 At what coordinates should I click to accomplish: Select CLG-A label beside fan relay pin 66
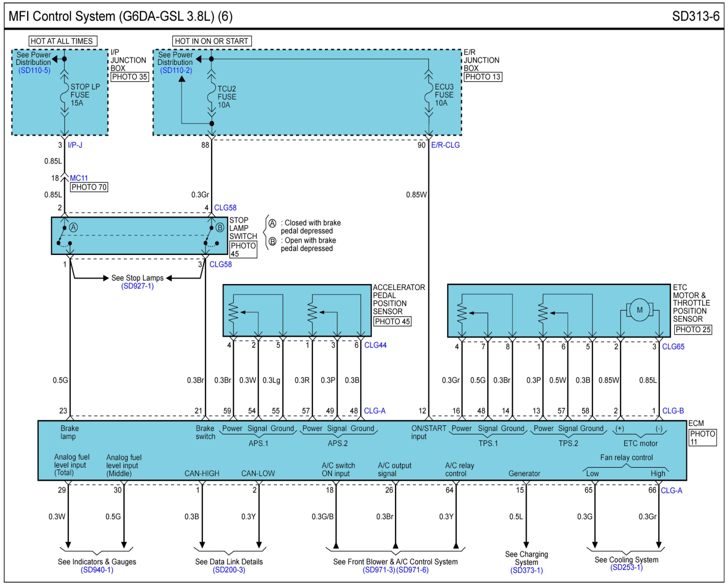(672, 490)
